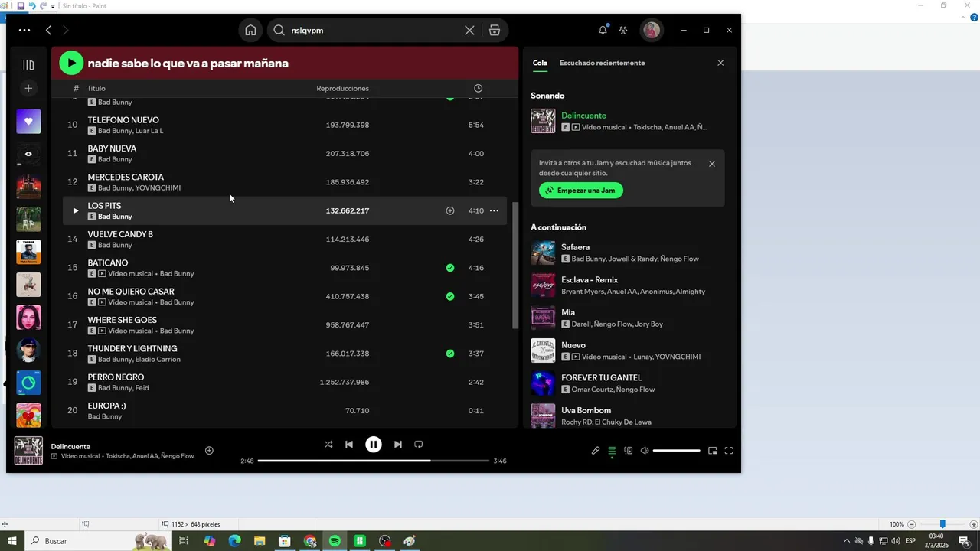Toggle repeat mode
Image resolution: width=980 pixels, height=551 pixels.
[x=419, y=445]
